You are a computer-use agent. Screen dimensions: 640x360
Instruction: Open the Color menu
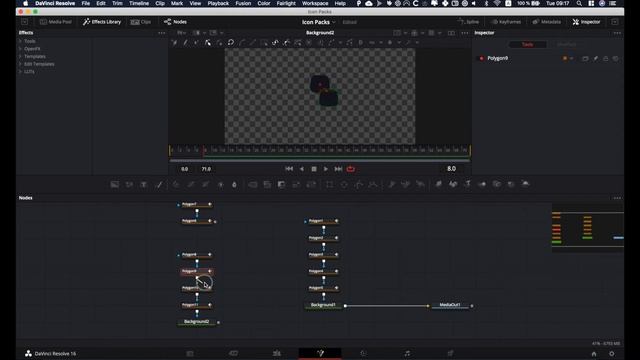(264, 3)
